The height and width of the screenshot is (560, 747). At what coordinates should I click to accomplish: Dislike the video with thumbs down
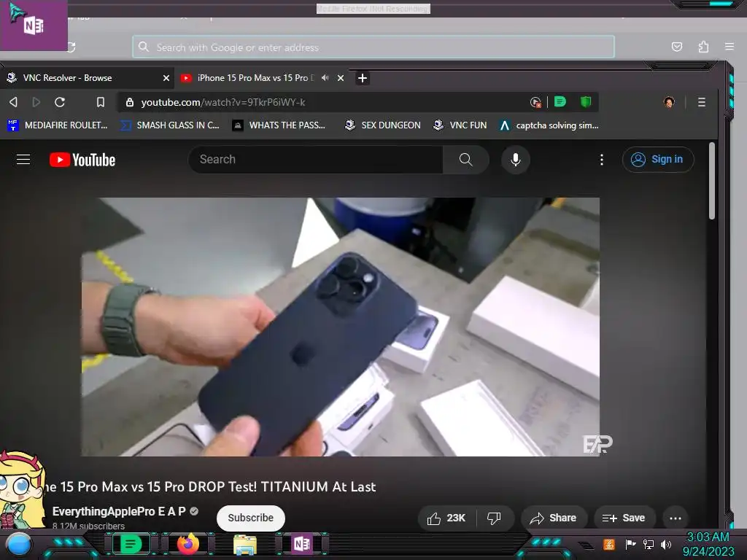pyautogui.click(x=494, y=518)
